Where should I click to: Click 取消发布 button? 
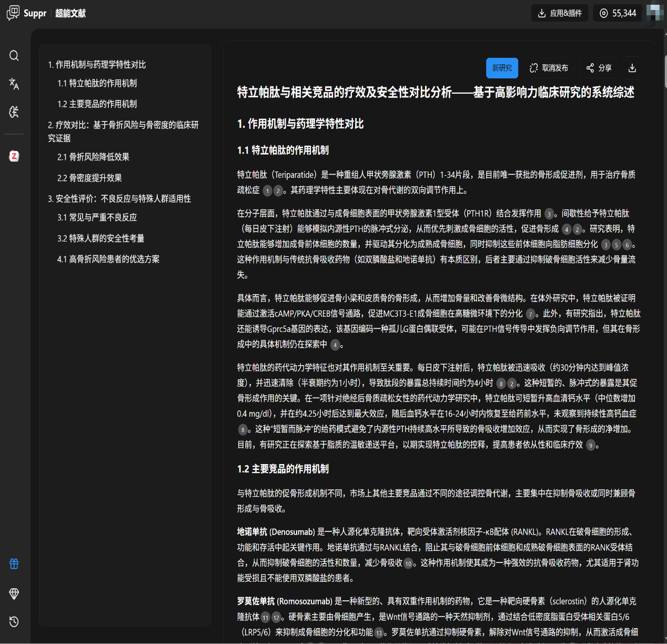pos(549,68)
